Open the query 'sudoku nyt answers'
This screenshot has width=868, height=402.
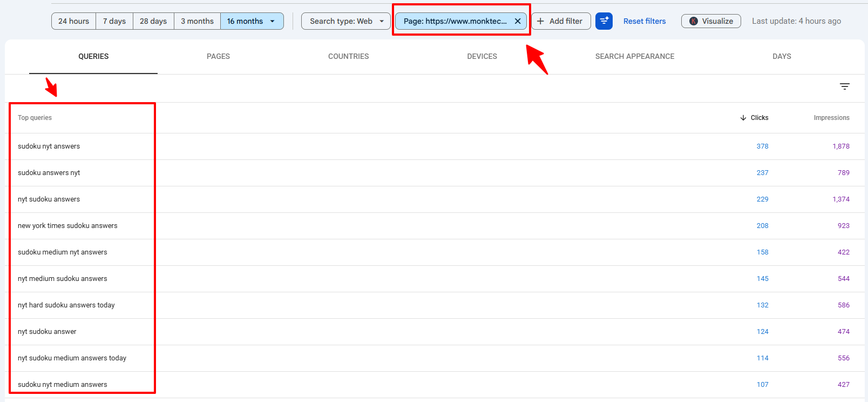49,146
